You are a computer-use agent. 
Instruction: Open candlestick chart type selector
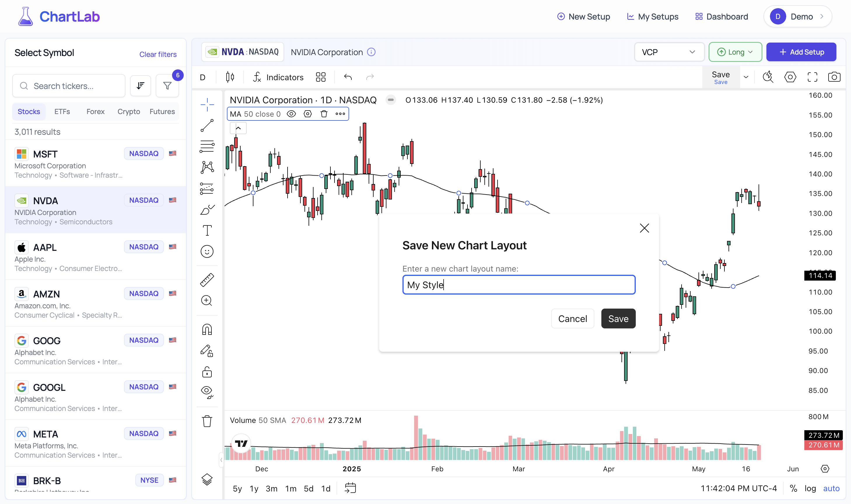coord(230,77)
